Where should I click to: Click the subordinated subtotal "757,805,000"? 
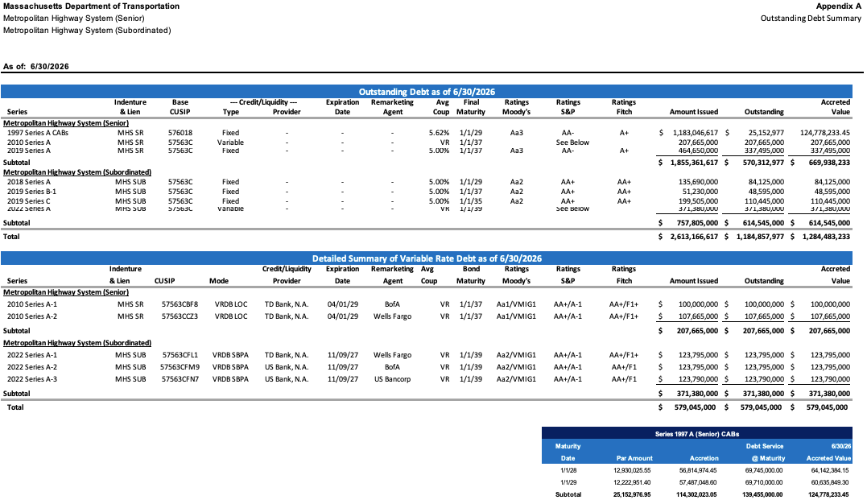(x=697, y=223)
